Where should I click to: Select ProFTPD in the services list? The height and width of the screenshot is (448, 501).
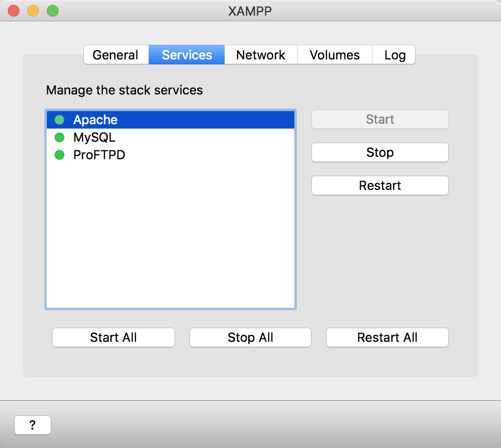tap(170, 155)
